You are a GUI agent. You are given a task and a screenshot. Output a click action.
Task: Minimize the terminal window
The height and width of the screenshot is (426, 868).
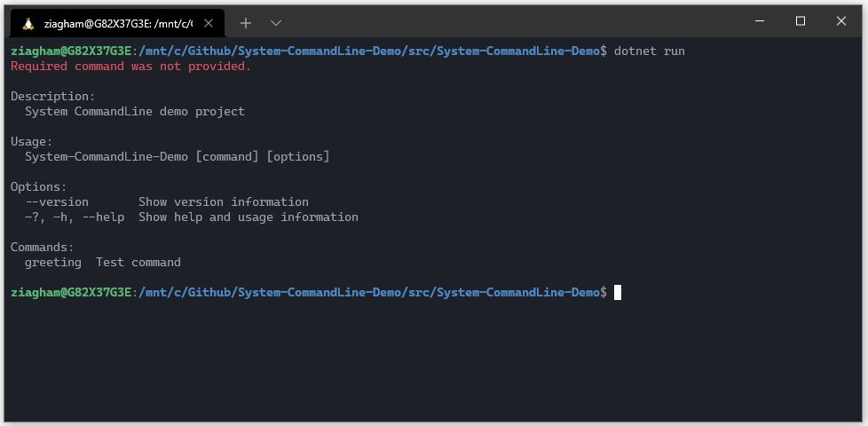tap(760, 21)
